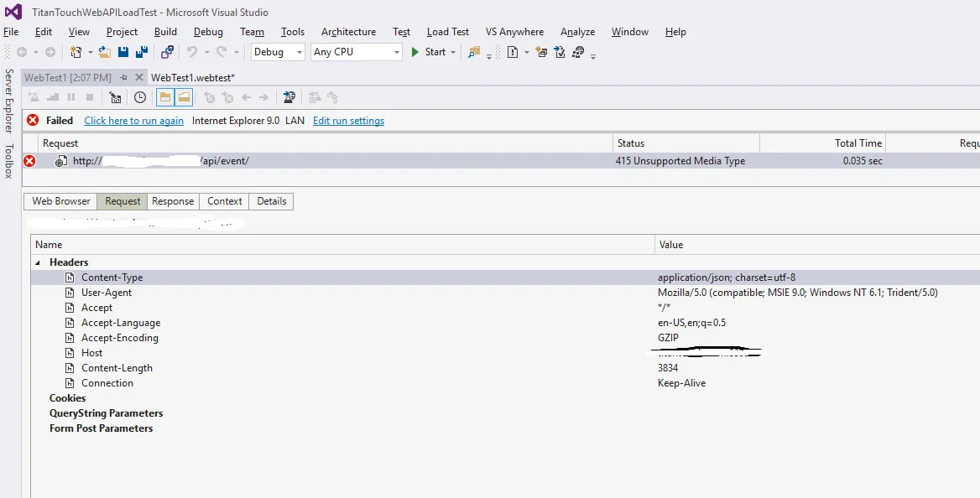This screenshot has width=980, height=498.
Task: Open the Debug configuration dropdown
Action: tap(300, 53)
